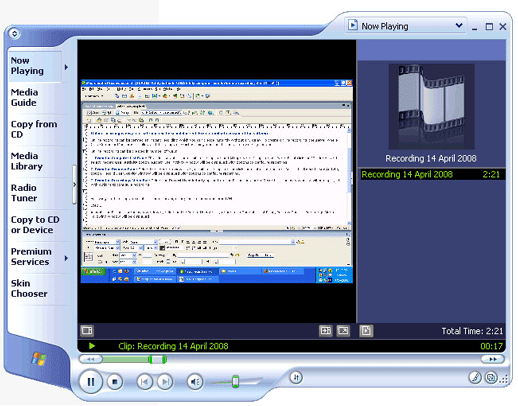
Task: Click the elapsed time 00:17 display
Action: pos(491,346)
